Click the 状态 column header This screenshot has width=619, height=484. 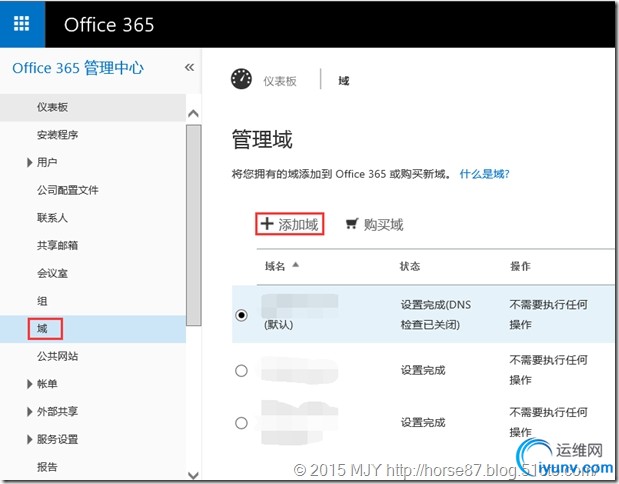tap(410, 266)
